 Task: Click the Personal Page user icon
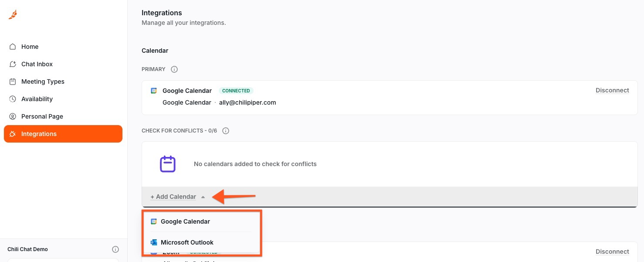click(13, 116)
